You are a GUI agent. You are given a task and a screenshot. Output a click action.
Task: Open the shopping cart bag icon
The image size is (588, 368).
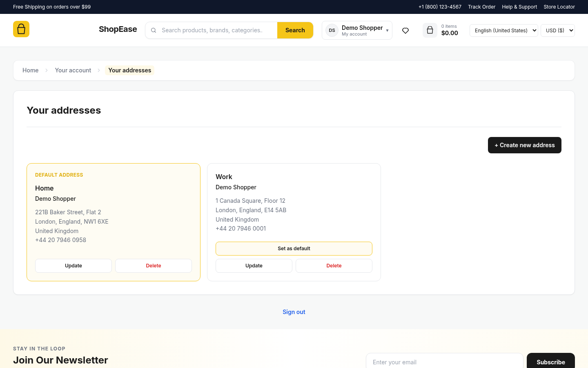430,30
